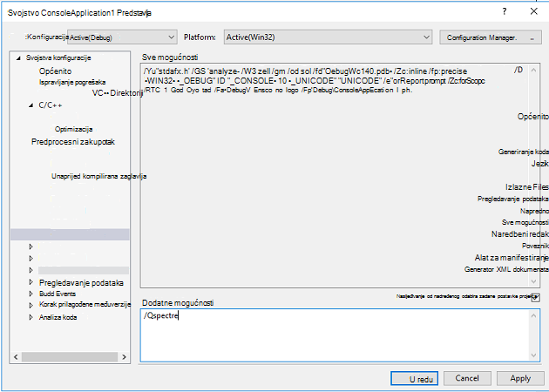Select the Optimizacija tree item
The width and height of the screenshot is (549, 392).
point(73,129)
